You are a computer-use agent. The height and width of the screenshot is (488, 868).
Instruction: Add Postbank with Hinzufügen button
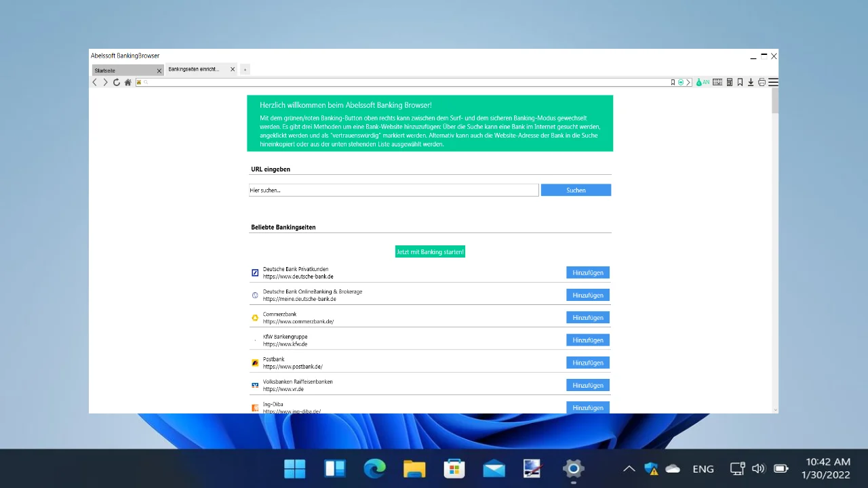point(588,363)
